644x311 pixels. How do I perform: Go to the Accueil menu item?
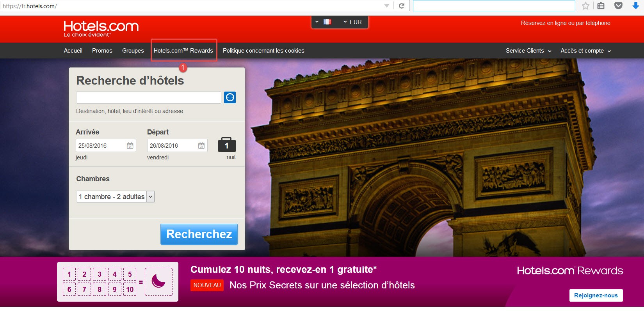click(73, 51)
